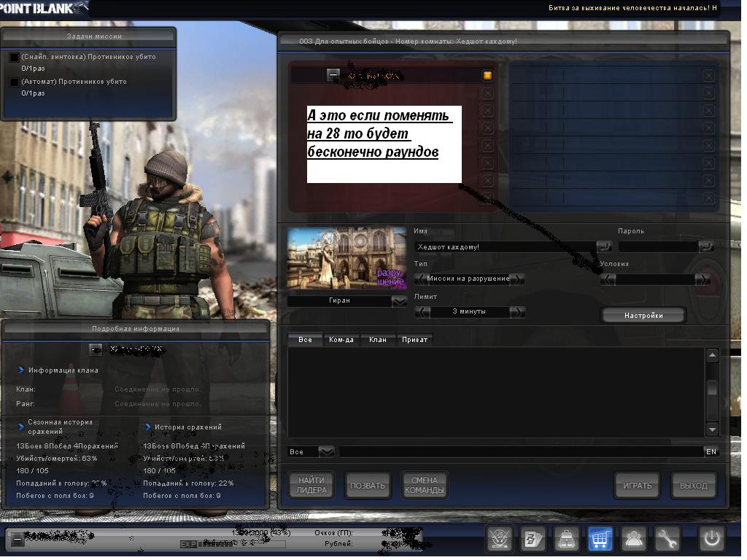This screenshot has width=747, height=560.
Task: Open the clan emblem menu icon
Action: coord(500,539)
